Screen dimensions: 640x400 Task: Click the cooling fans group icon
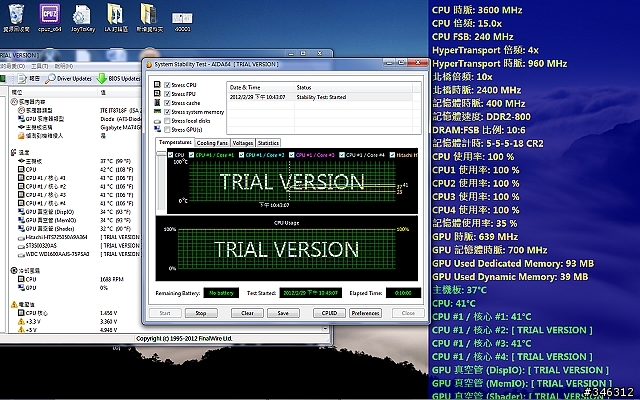(14, 270)
